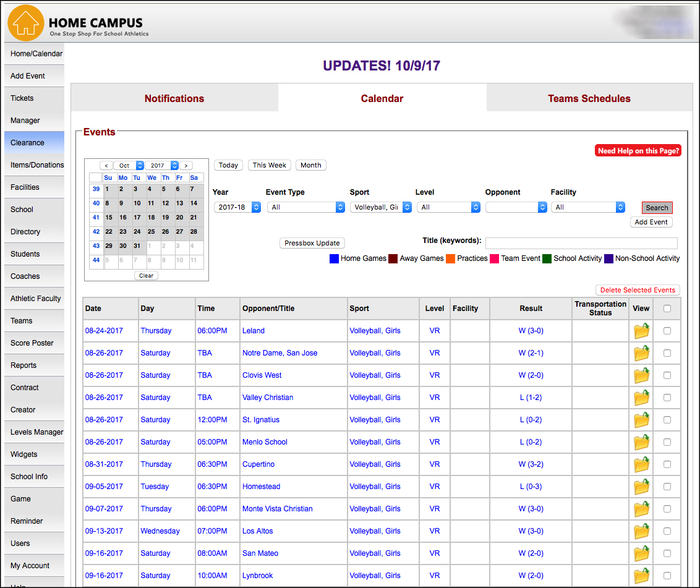The width and height of the screenshot is (700, 588).
Task: Switch to the Calendar tab
Action: click(x=382, y=98)
